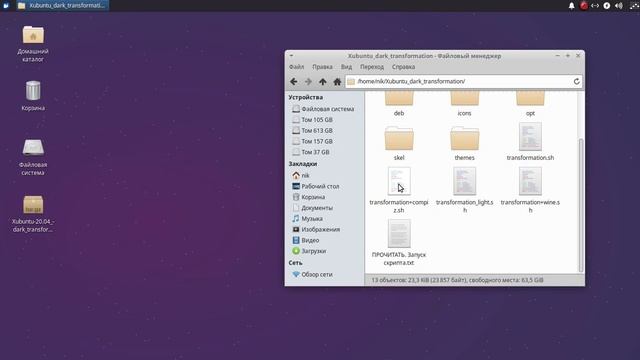The width and height of the screenshot is (640, 360).
Task: Reload the folder with the refresh icon
Action: click(x=576, y=81)
